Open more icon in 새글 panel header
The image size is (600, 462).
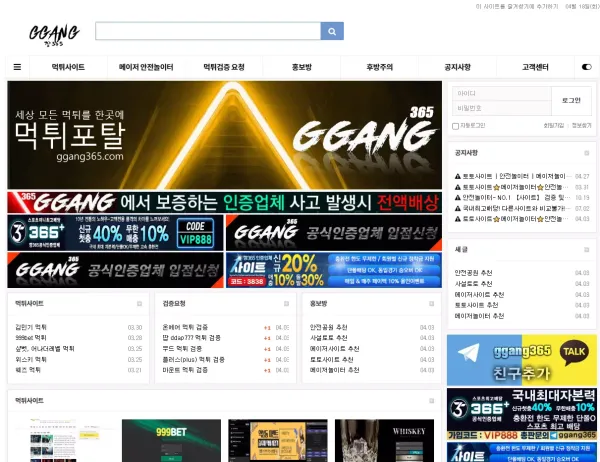(x=586, y=250)
